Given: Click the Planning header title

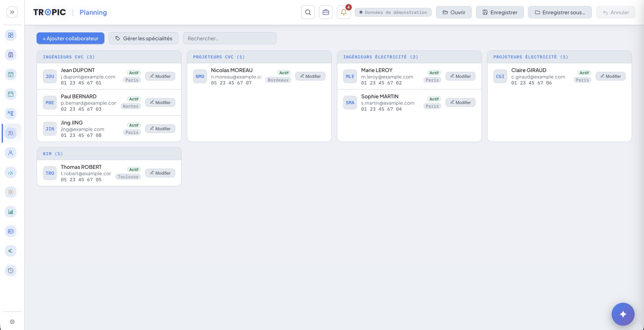Looking at the screenshot, I should 93,13.
